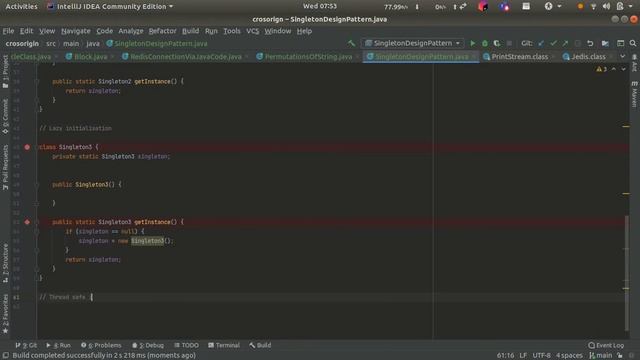
Task: Open the File menu
Action: point(8,31)
